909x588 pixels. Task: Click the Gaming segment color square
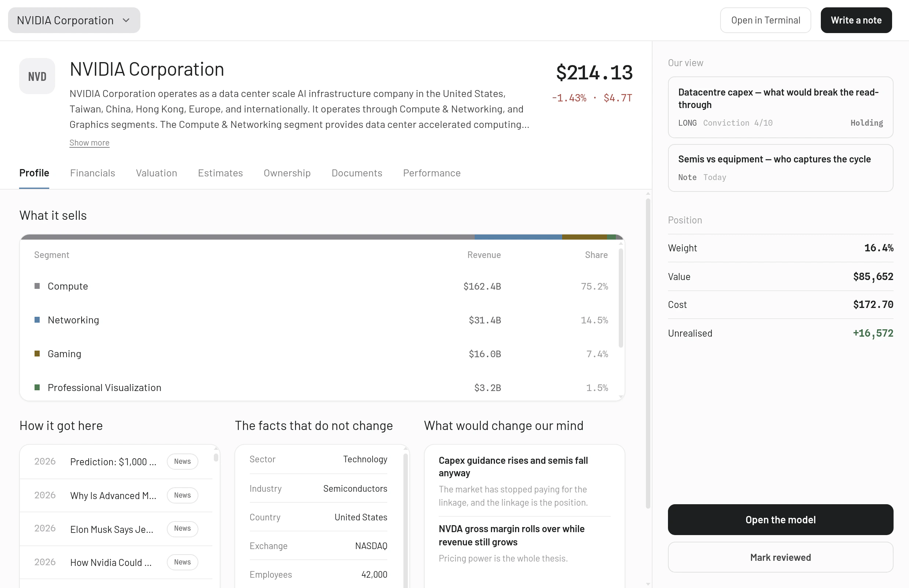click(x=37, y=354)
